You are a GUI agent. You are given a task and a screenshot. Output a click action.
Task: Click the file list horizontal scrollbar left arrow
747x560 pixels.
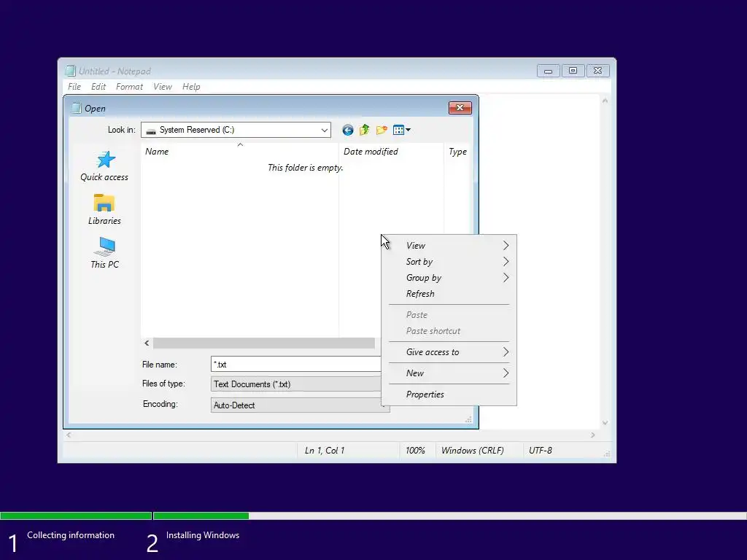[147, 343]
